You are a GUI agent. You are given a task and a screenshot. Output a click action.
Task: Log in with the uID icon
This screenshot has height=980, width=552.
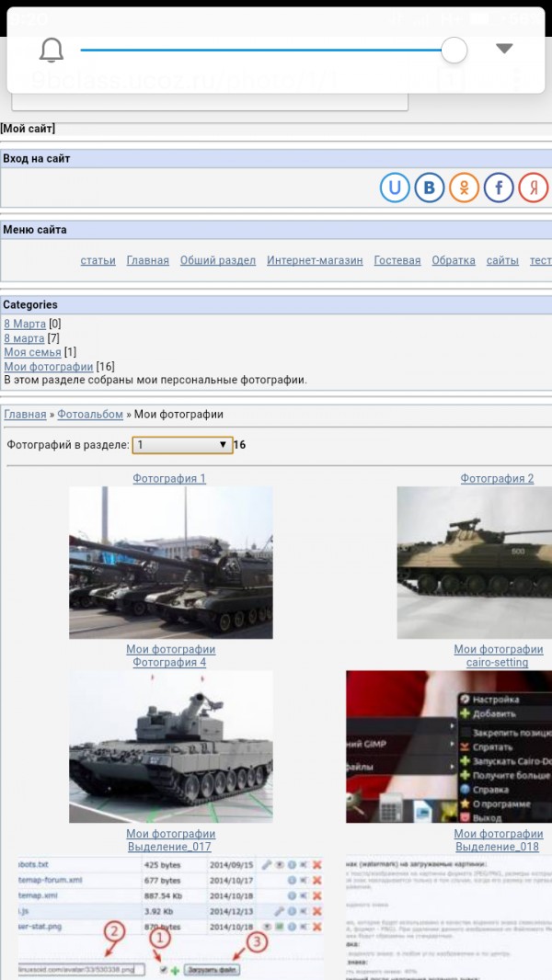(395, 188)
